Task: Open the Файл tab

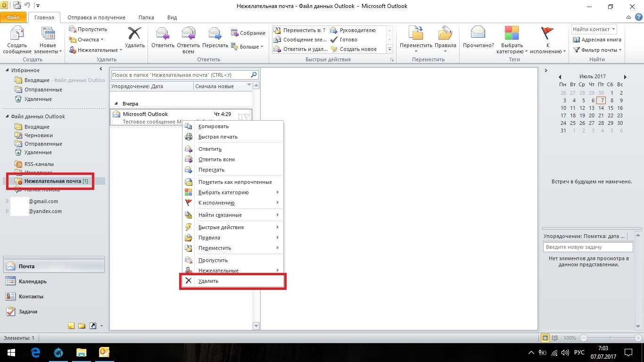Action: click(13, 17)
